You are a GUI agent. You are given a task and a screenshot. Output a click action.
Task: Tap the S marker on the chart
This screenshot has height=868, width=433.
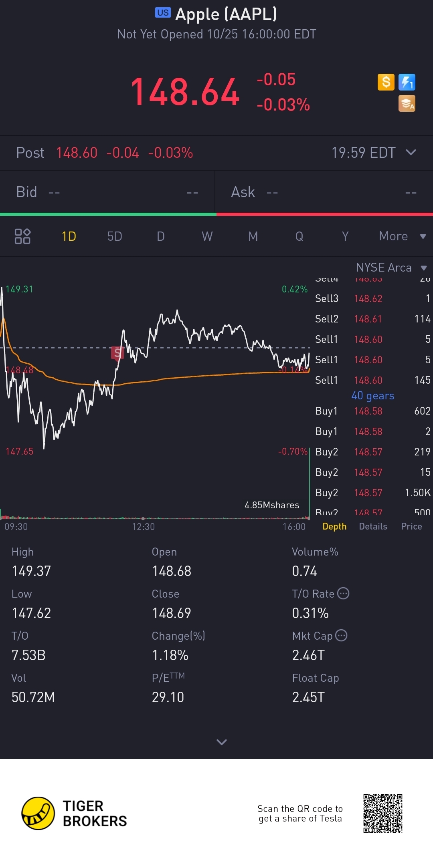coord(117,353)
